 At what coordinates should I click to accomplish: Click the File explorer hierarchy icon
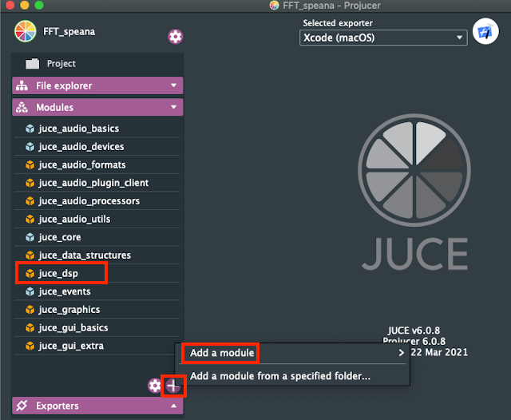[x=22, y=85]
